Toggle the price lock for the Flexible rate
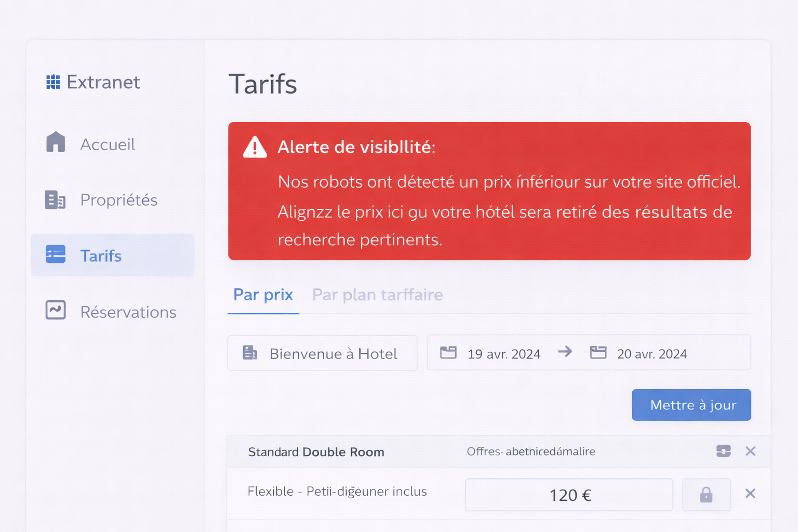This screenshot has height=532, width=798. pyautogui.click(x=706, y=495)
